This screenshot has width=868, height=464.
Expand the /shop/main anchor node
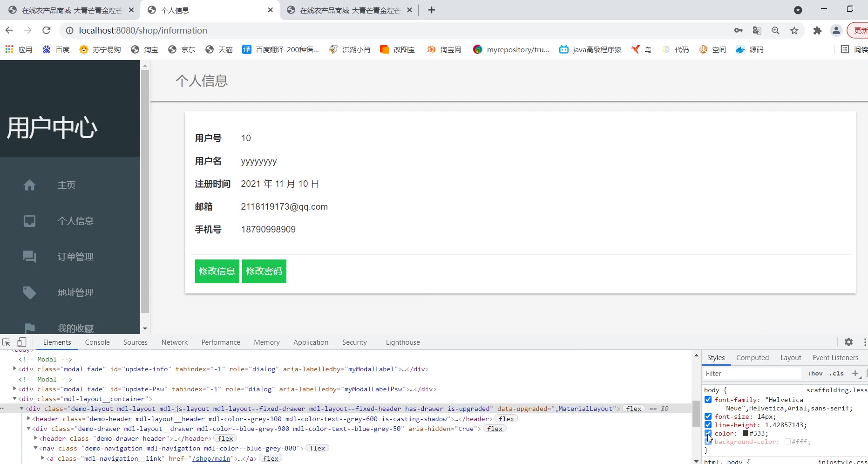point(43,458)
